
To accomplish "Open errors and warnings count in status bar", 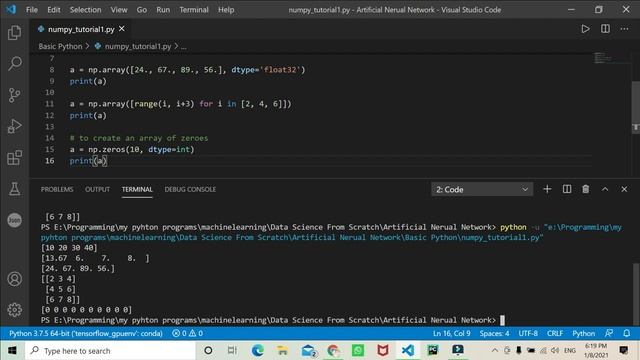I will point(187,333).
